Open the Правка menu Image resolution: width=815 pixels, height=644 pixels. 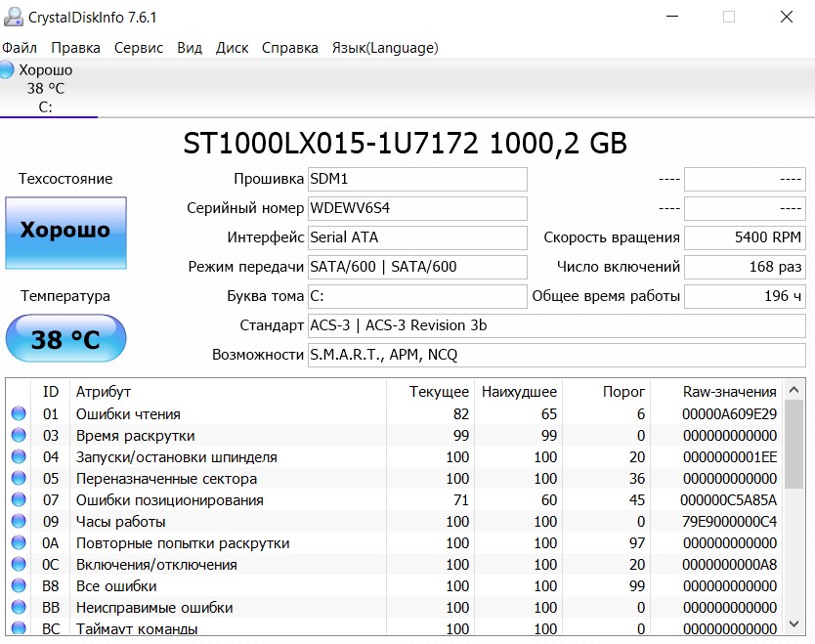(75, 48)
